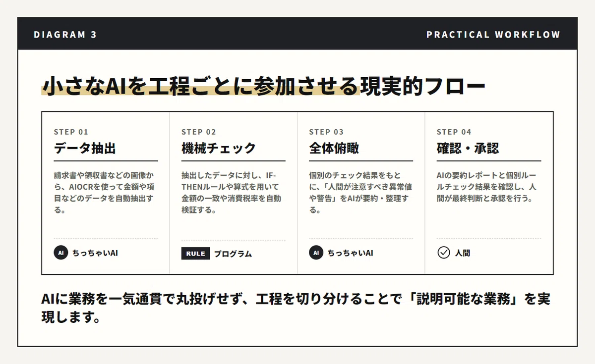
Task: Select the 全体俯瞰 heading
Action: (x=334, y=148)
